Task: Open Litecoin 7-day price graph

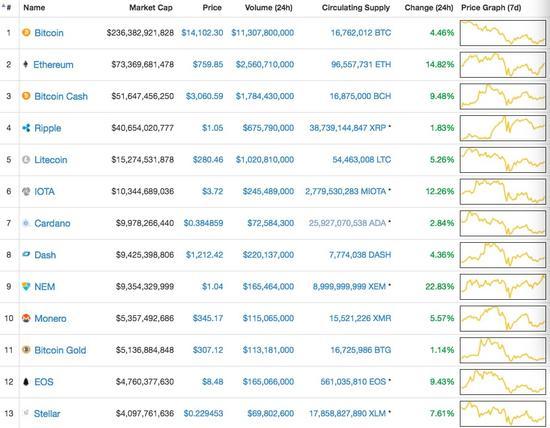Action: pyautogui.click(x=503, y=160)
